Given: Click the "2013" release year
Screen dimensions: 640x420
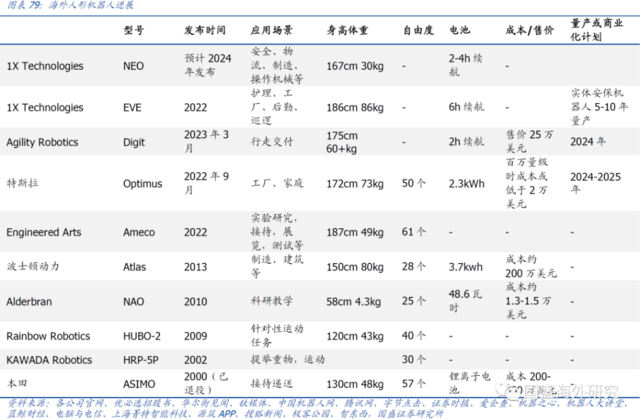Looking at the screenshot, I should tap(195, 267).
